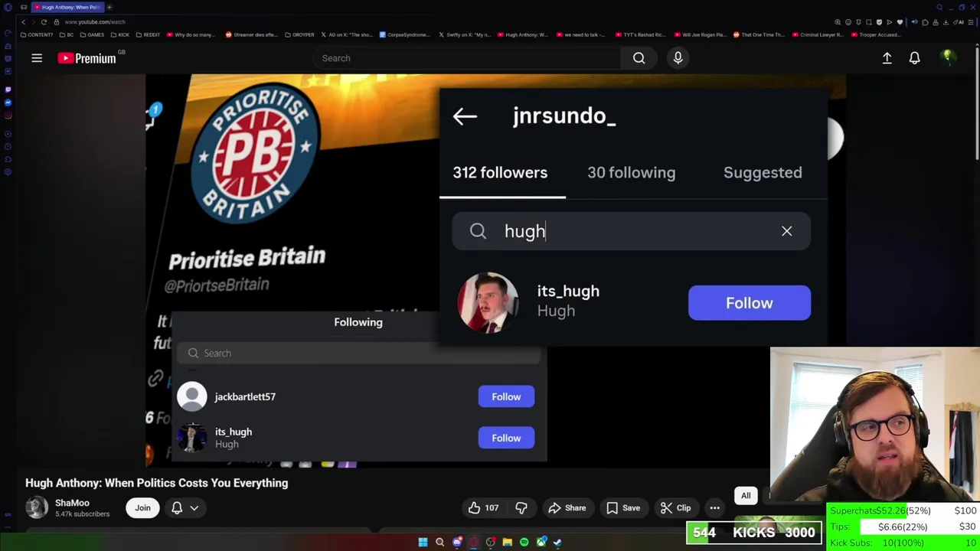Save the video to a playlist

click(x=622, y=507)
